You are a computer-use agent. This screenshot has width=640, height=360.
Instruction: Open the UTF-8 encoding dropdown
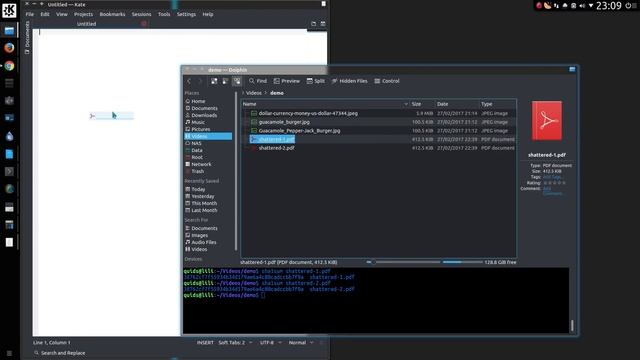(271, 343)
